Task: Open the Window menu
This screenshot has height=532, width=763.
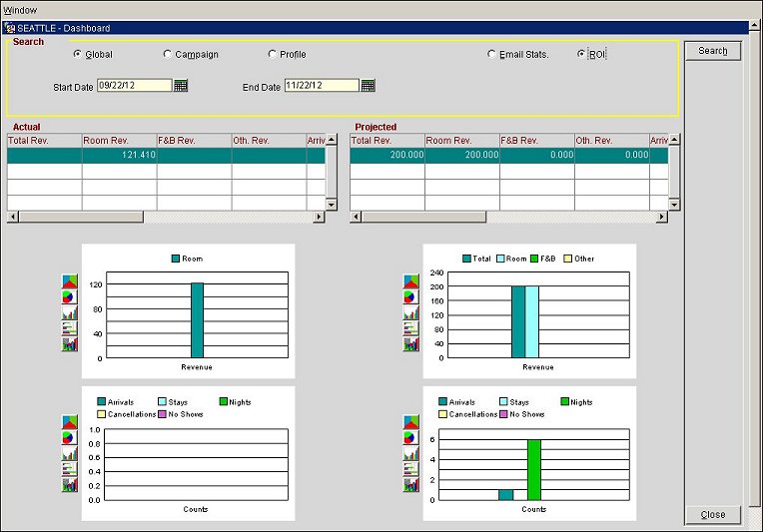Action: (x=20, y=10)
